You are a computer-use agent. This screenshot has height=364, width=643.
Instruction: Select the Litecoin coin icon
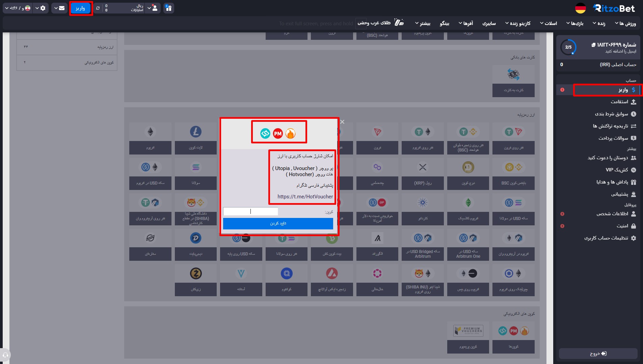click(196, 132)
